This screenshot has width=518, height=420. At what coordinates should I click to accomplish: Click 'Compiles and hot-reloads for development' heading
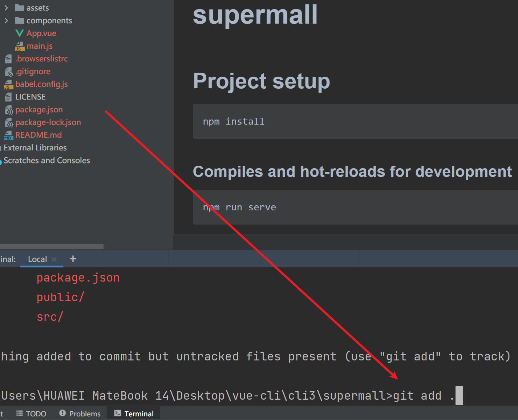[x=352, y=171]
